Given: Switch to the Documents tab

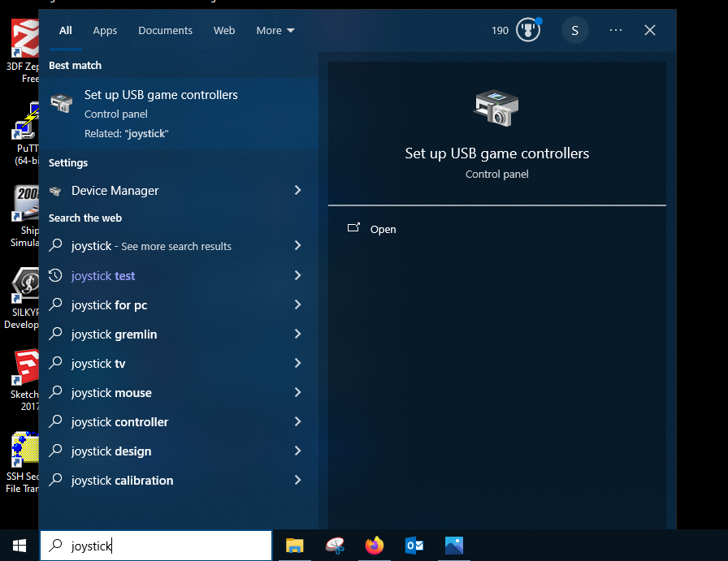Looking at the screenshot, I should [165, 31].
